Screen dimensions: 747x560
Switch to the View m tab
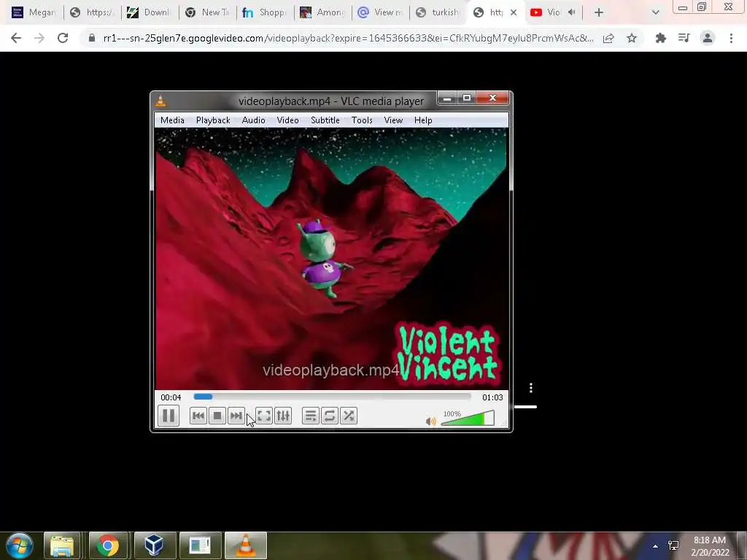point(381,12)
